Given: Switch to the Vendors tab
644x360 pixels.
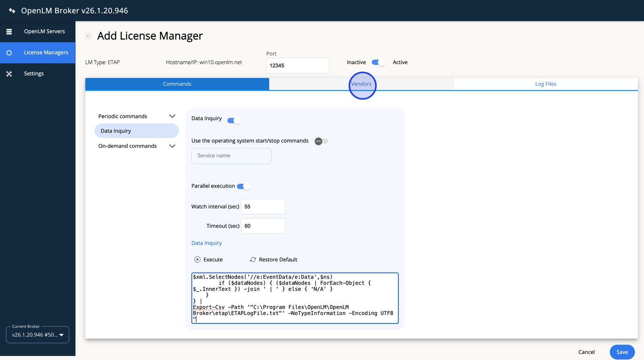Looking at the screenshot, I should click(x=361, y=84).
